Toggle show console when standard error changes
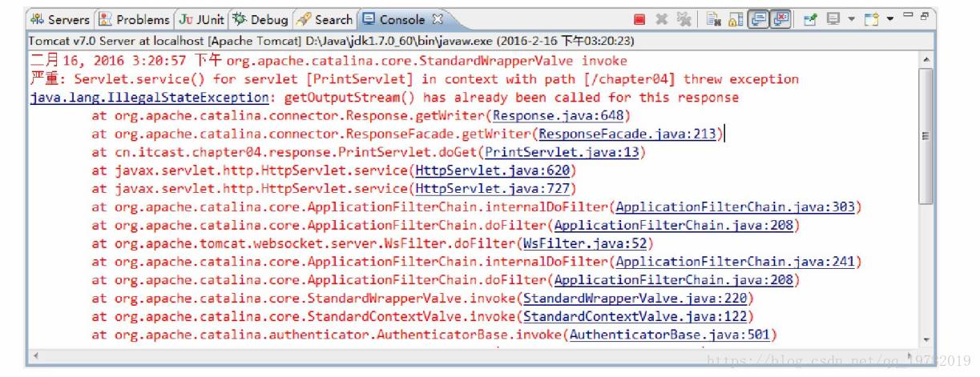This screenshot has height=377, width=980. tap(780, 19)
